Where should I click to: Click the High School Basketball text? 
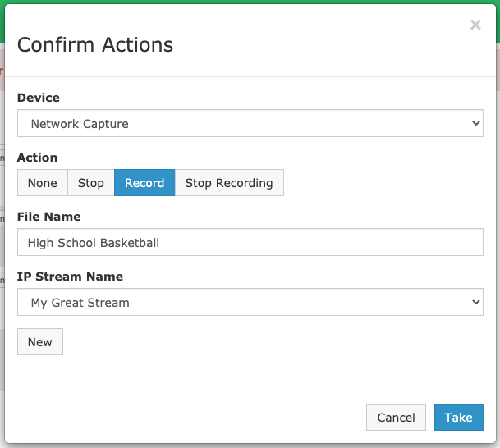pyautogui.click(x=94, y=243)
